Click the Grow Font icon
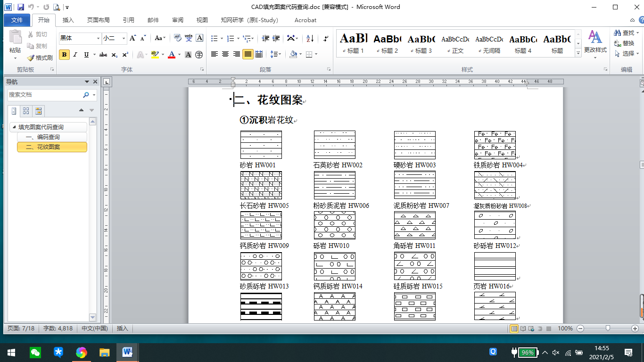 point(132,38)
